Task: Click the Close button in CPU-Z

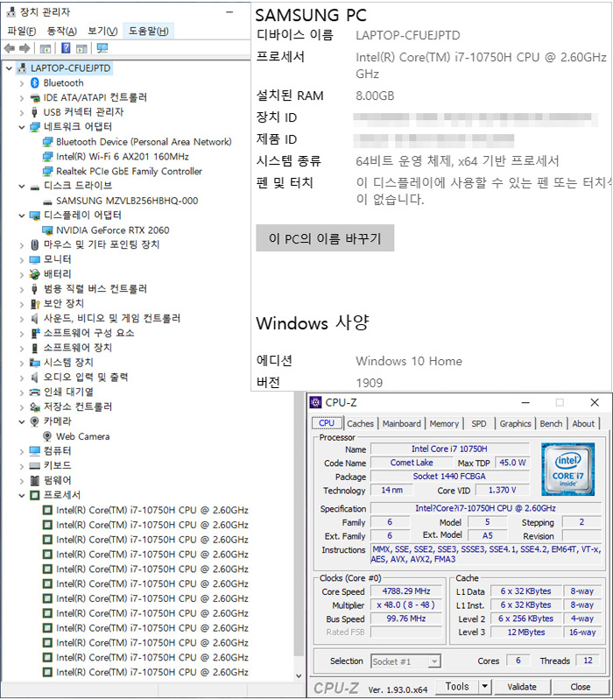Action: [581, 687]
